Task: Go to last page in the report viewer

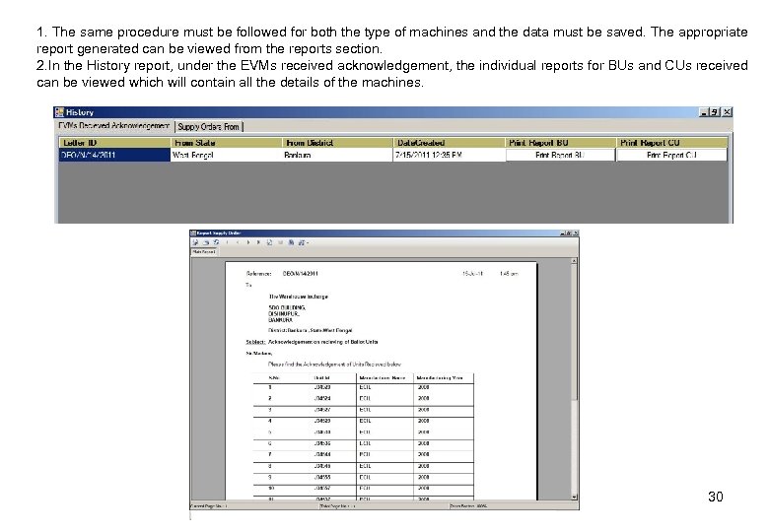Action: (x=258, y=242)
